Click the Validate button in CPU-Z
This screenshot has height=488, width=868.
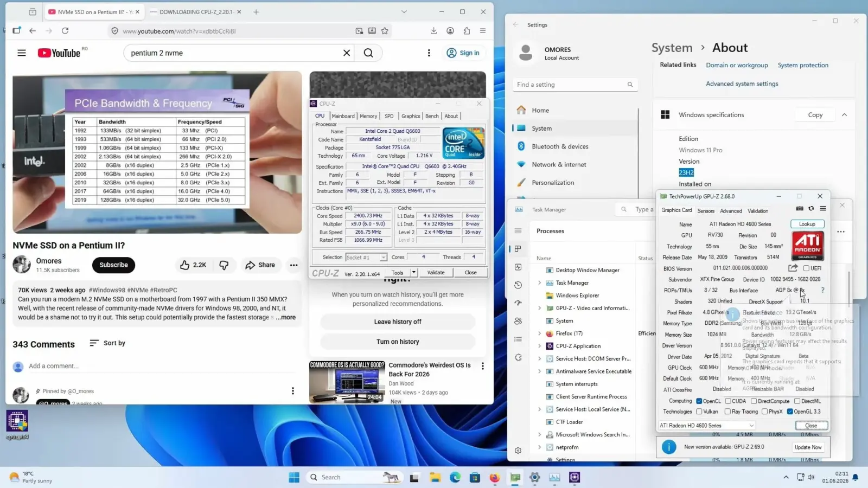[x=436, y=273]
